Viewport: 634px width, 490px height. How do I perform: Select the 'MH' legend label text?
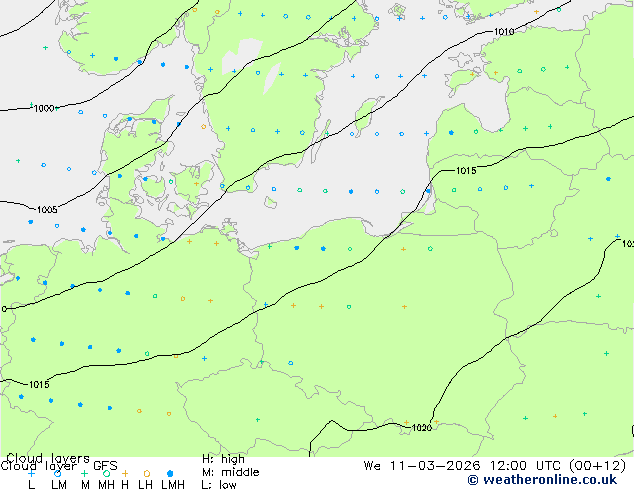point(106,484)
